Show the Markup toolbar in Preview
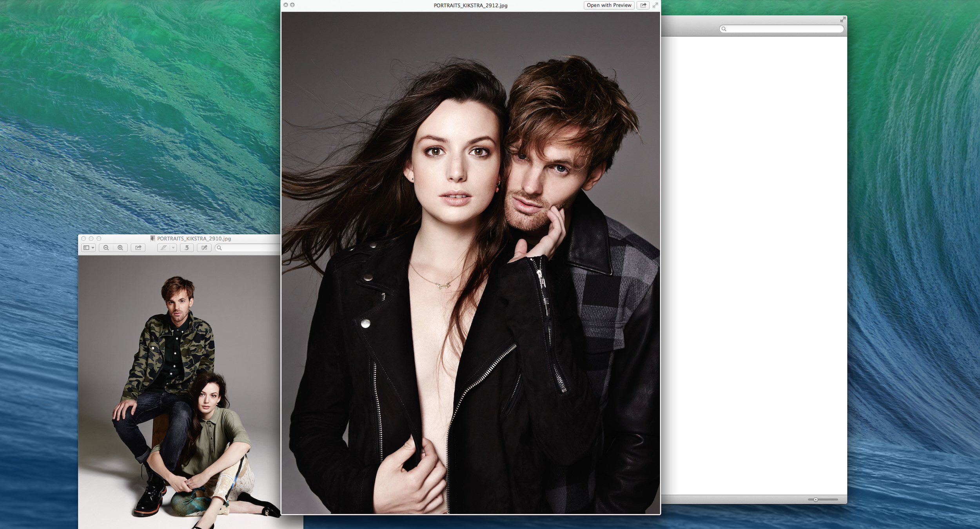Screen dimensions: 980x529 pyautogui.click(x=204, y=248)
